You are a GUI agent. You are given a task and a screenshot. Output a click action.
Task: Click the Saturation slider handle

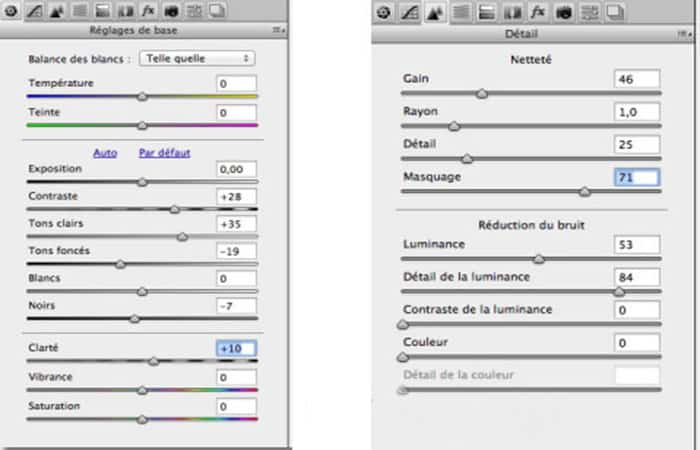coord(142,420)
